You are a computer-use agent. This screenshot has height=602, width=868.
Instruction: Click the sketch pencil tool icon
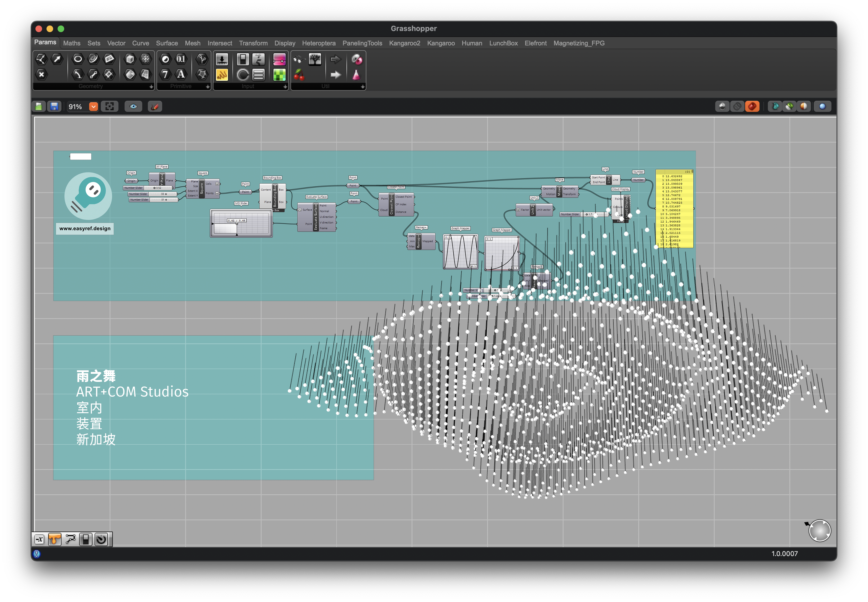coord(155,107)
